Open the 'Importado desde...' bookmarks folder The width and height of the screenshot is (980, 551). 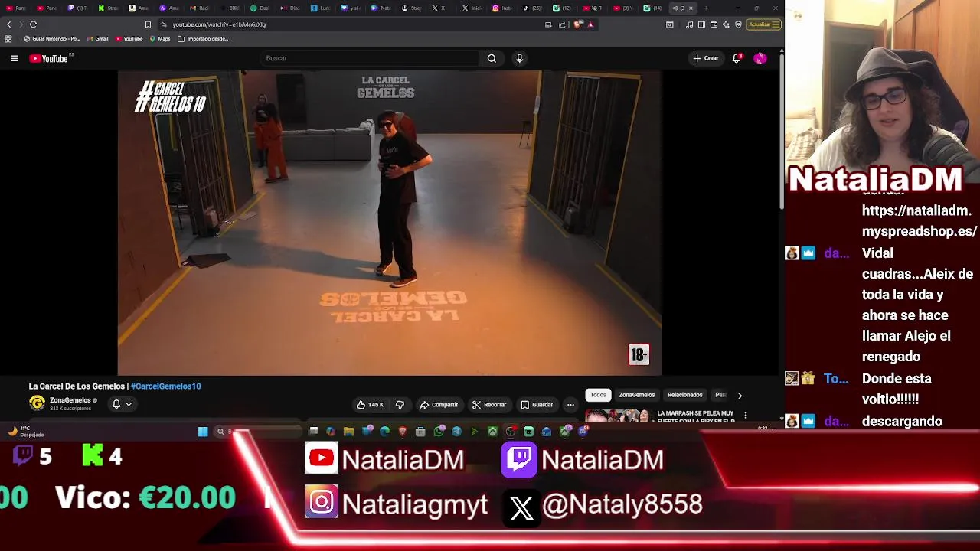[x=203, y=39]
